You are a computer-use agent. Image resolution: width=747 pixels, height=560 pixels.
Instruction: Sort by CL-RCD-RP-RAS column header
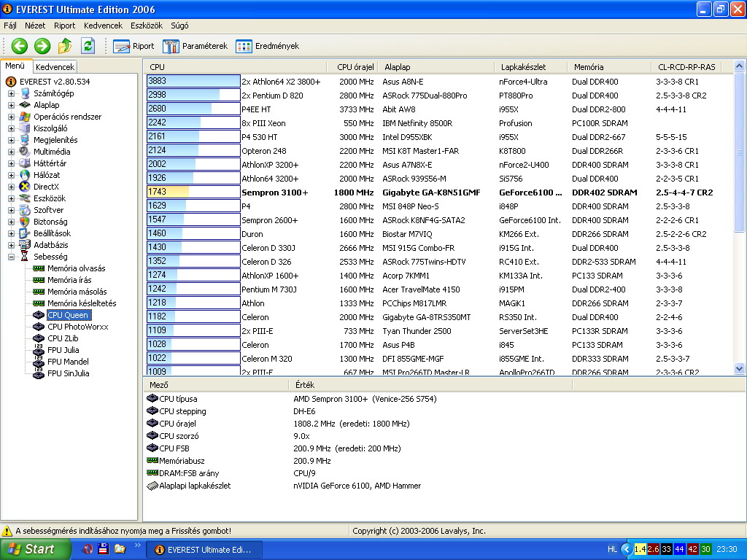687,67
